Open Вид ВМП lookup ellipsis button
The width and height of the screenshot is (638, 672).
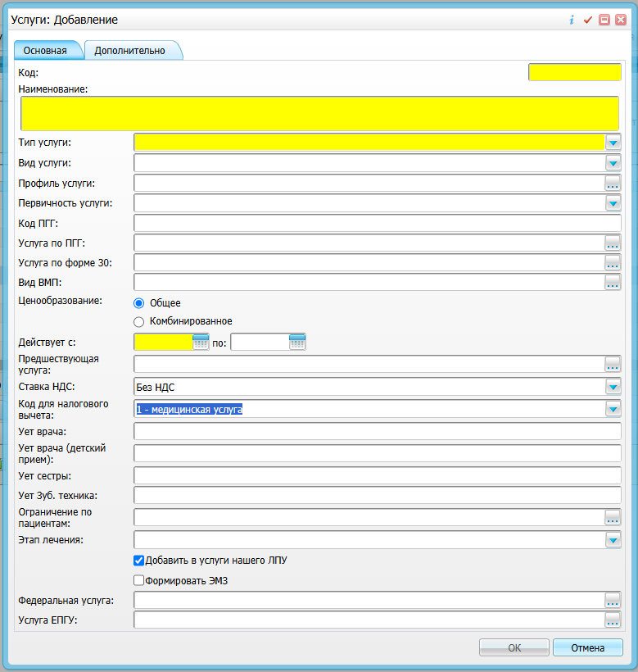613,283
